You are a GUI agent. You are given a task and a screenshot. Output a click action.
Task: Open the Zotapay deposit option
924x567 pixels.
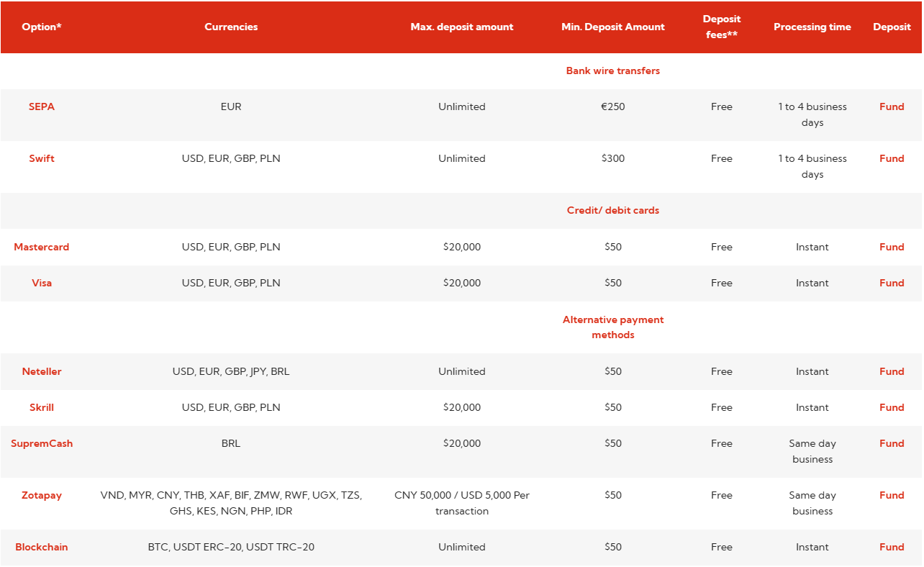(x=42, y=495)
